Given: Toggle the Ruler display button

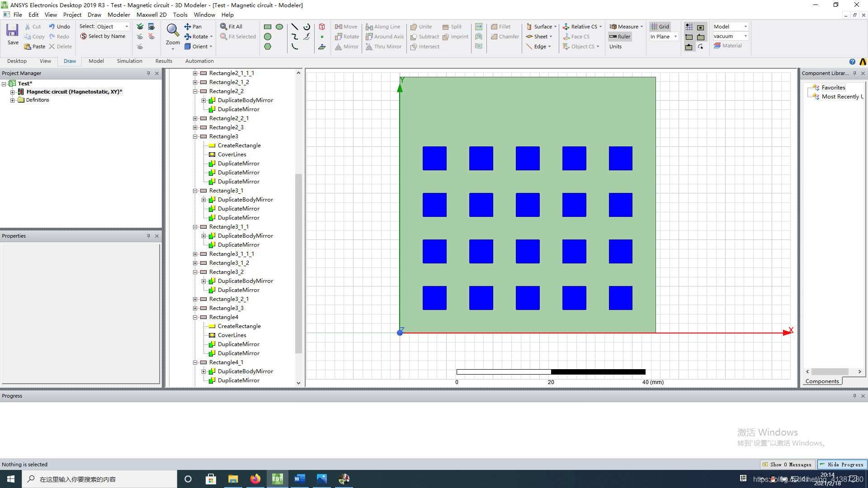Looking at the screenshot, I should pos(620,37).
